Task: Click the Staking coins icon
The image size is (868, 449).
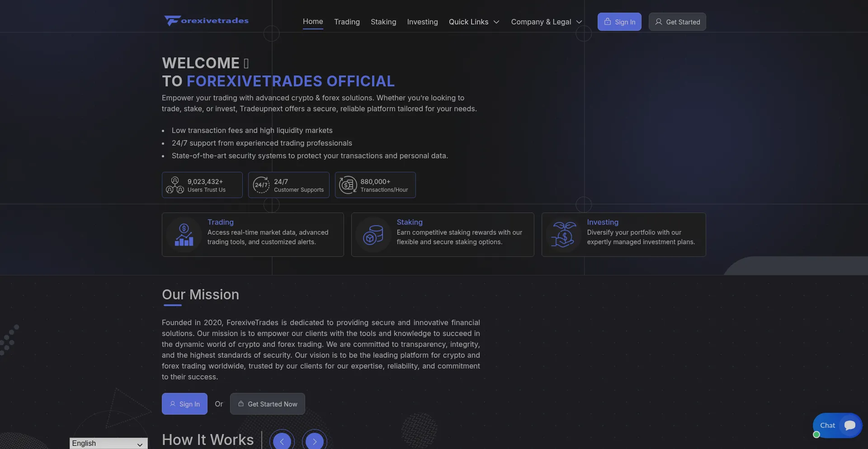Action: pyautogui.click(x=373, y=235)
